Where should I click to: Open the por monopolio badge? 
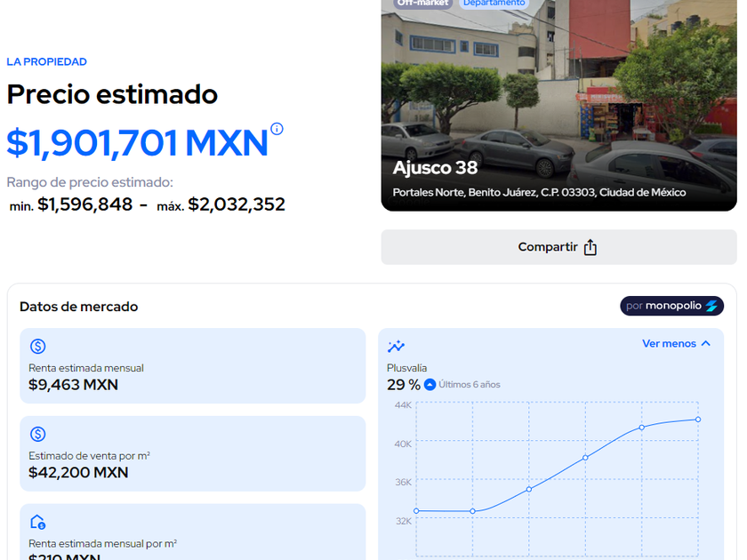pos(671,306)
